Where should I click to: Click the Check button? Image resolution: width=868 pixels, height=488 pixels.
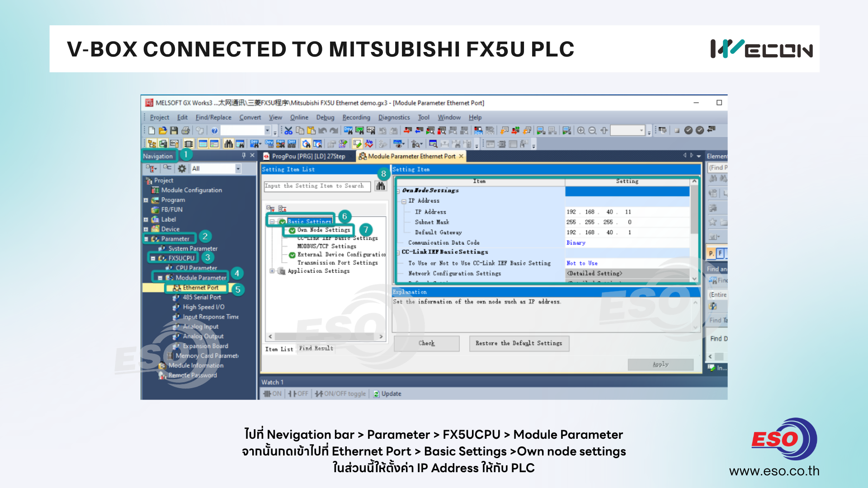426,343
